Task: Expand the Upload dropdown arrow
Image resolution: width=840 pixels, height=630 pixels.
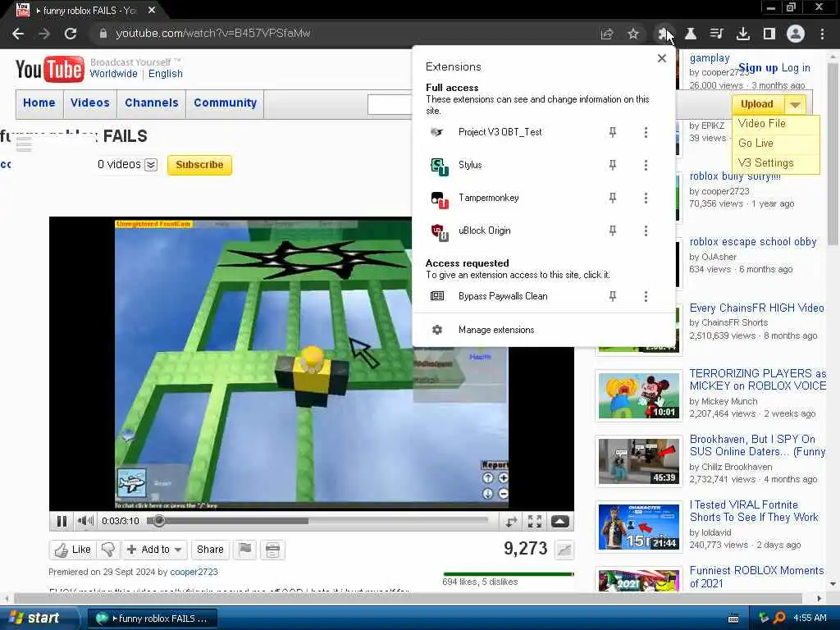Action: click(795, 104)
